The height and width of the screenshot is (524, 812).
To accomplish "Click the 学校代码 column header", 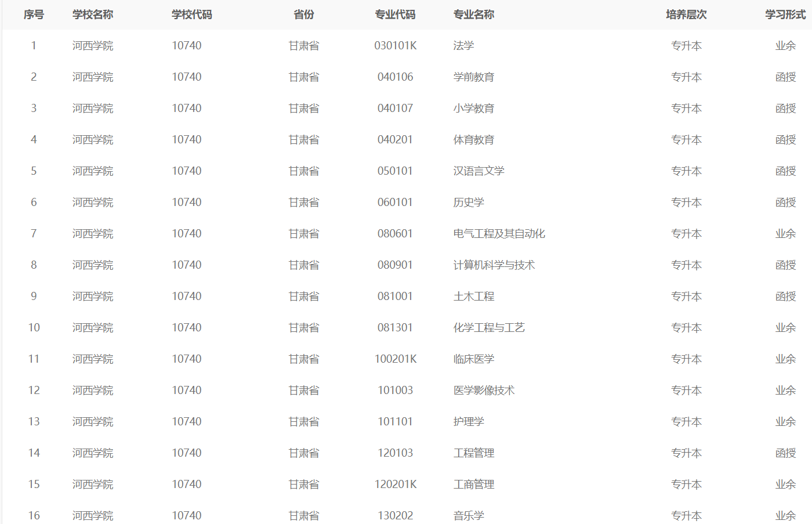I will pyautogui.click(x=192, y=15).
